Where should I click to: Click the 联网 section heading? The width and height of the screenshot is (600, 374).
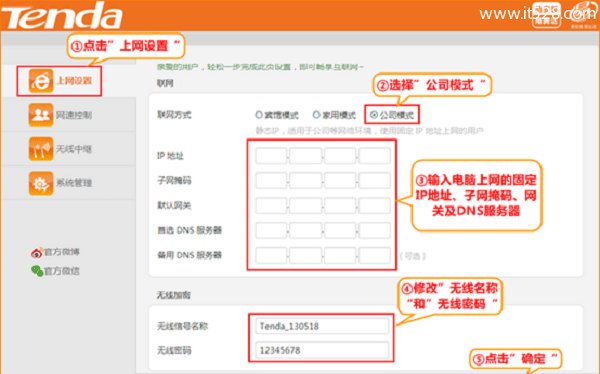165,83
